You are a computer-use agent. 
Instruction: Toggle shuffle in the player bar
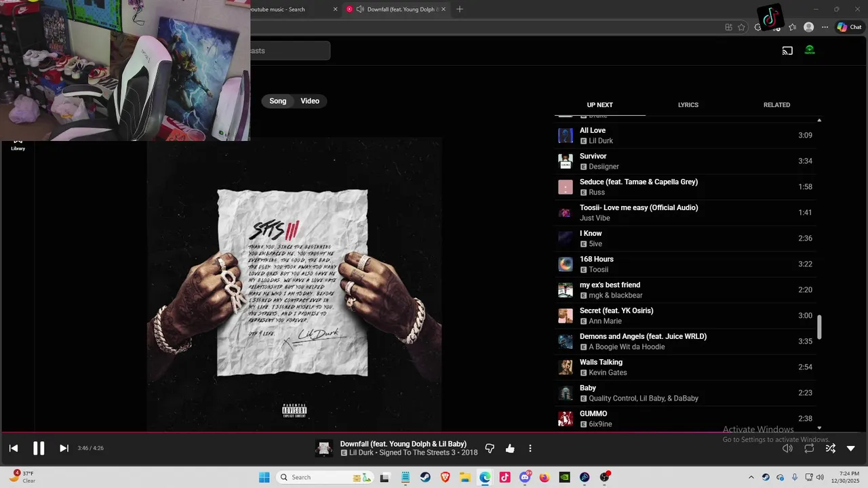(x=830, y=448)
